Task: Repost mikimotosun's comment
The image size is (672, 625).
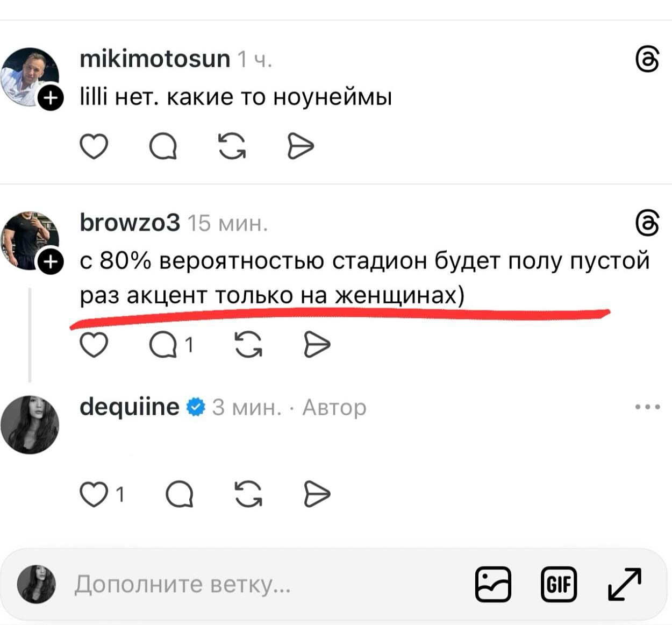Action: click(x=232, y=146)
